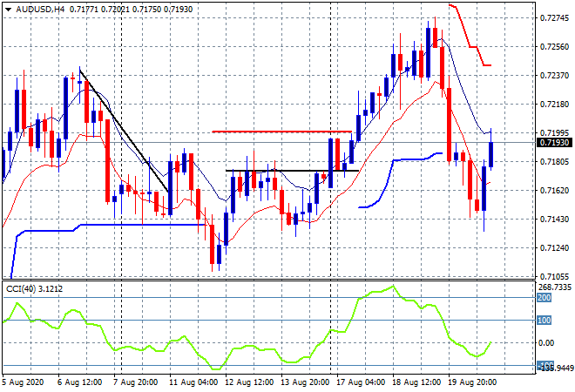
Task: Select the black horizontal line near 0.71750
Action: (x=292, y=171)
